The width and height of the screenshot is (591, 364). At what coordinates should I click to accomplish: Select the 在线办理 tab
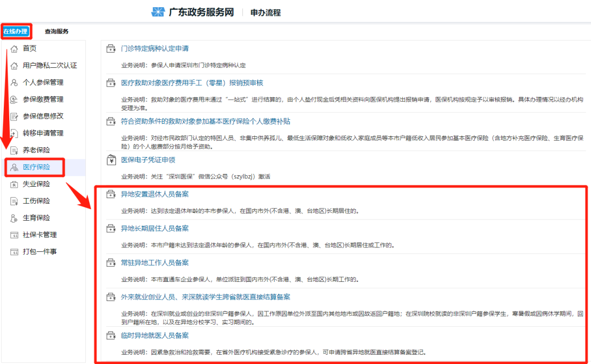coord(16,31)
